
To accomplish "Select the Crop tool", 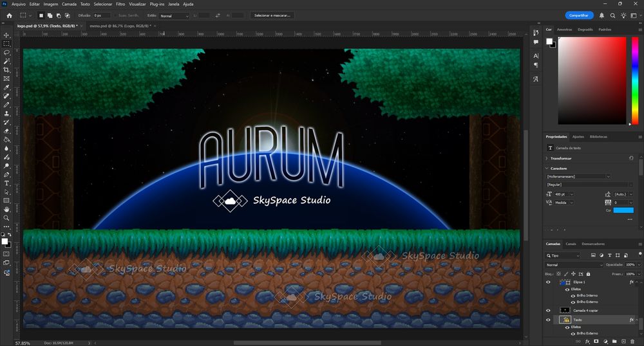I will [6, 69].
